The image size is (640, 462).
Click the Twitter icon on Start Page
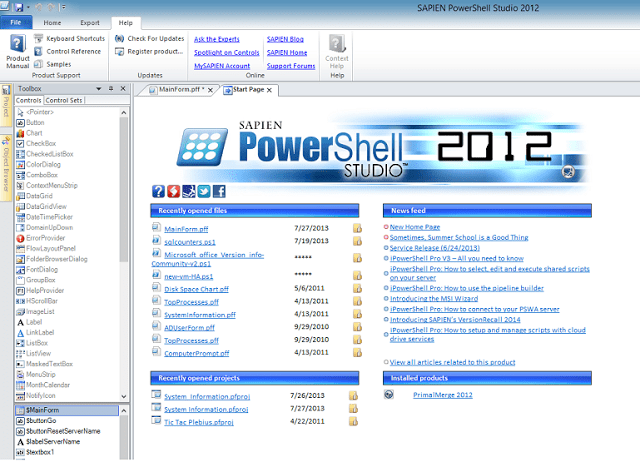point(204,191)
